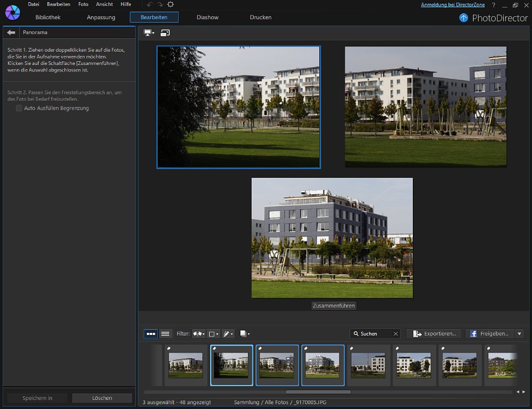Click the Exportieren export icon
Viewport: 532px width, 409px height.
417,333
